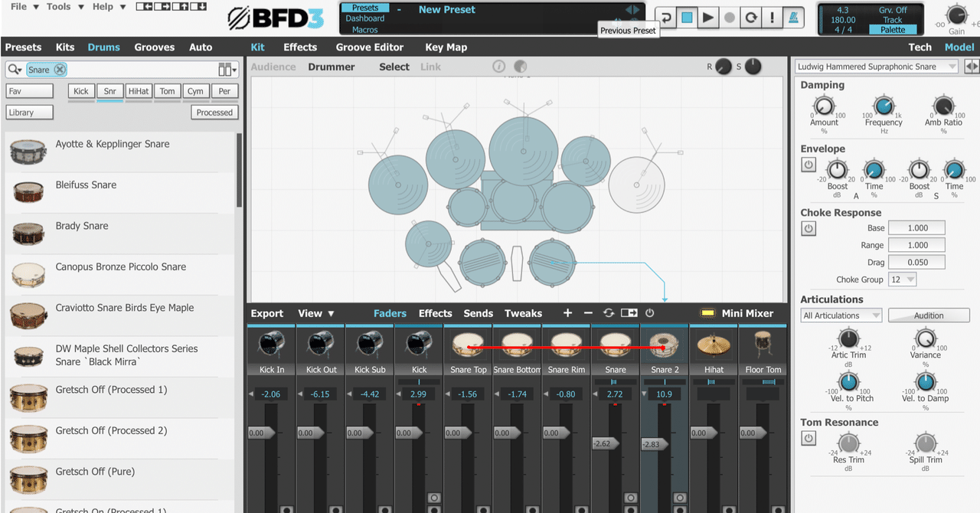Click the mixer refresh arrows icon
Viewport: 980px width, 513px height.
pyautogui.click(x=609, y=313)
